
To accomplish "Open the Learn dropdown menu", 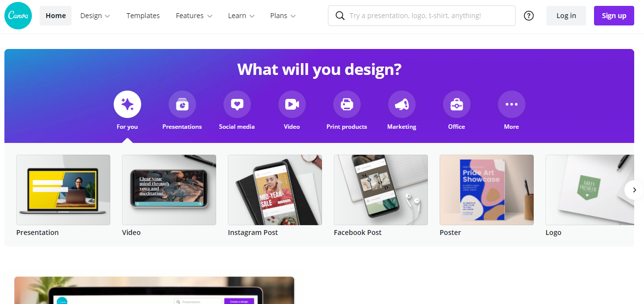I will (241, 16).
